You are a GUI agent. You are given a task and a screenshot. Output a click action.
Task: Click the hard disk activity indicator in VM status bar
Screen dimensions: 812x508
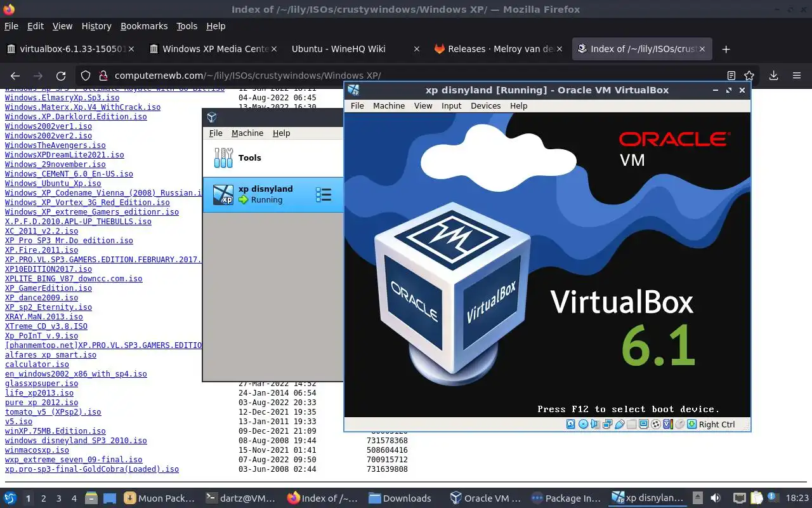click(x=570, y=424)
